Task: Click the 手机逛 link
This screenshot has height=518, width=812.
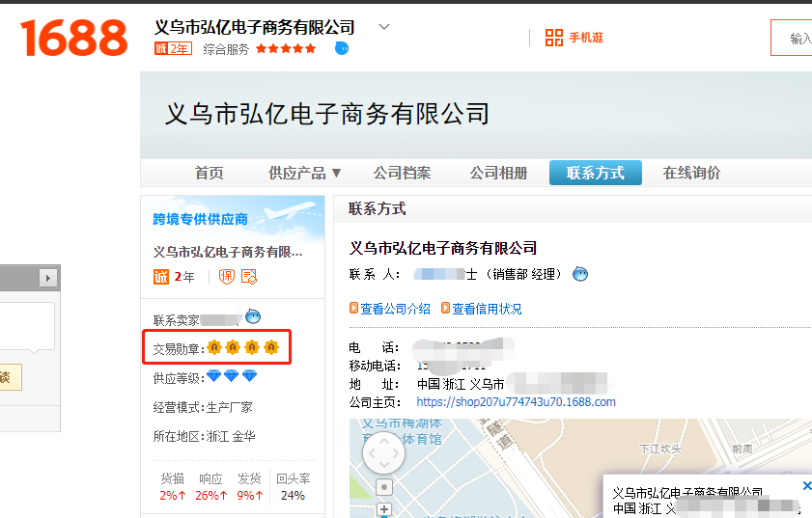Action: point(586,38)
